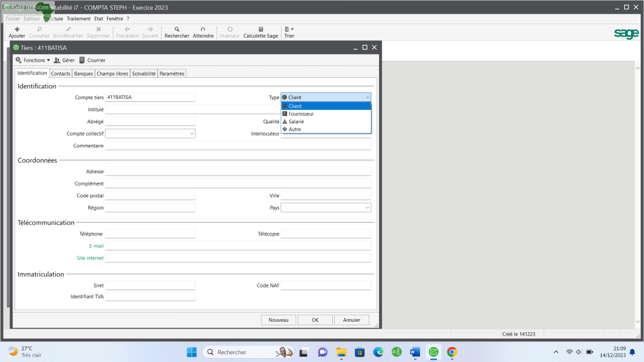Open the Windows Start menu
The height and width of the screenshot is (362, 644).
pyautogui.click(x=192, y=352)
